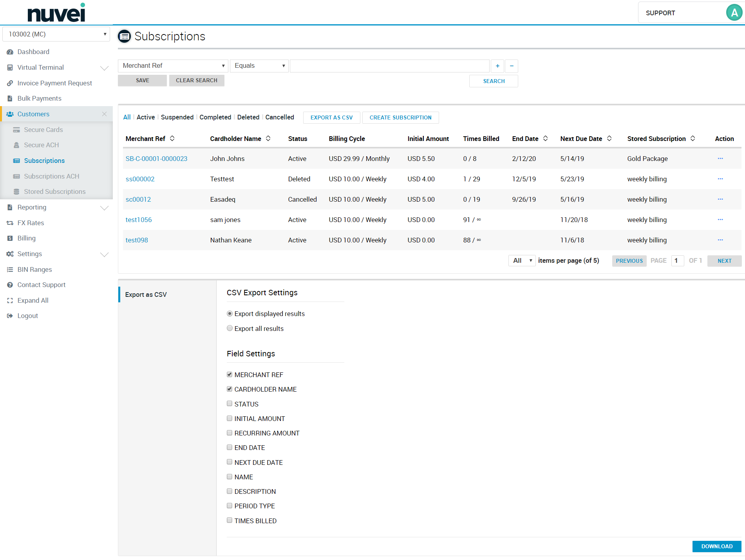Click the user avatar icon beside SUPPORT
Viewport: 745px width, 560px height.
pyautogui.click(x=734, y=13)
